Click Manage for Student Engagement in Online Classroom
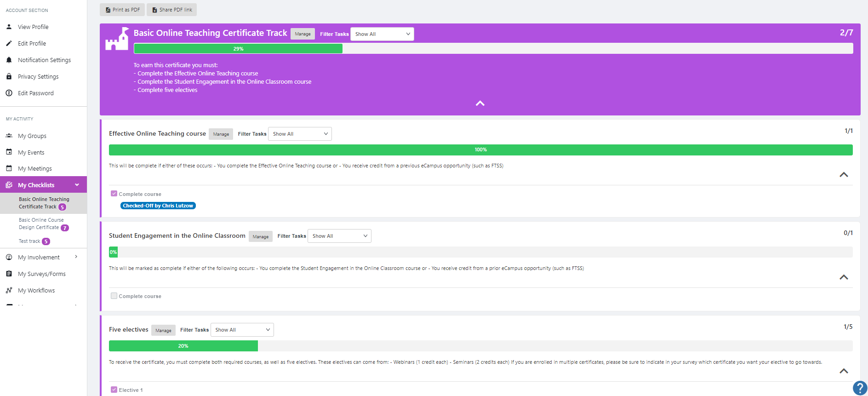The height and width of the screenshot is (396, 868). 261,236
